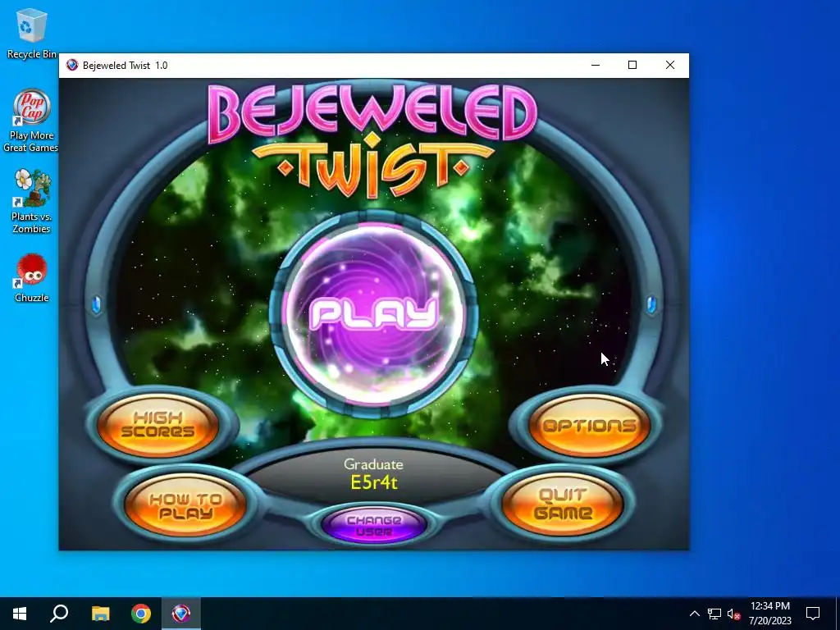
Task: Click the Graduate rank label
Action: 373,464
